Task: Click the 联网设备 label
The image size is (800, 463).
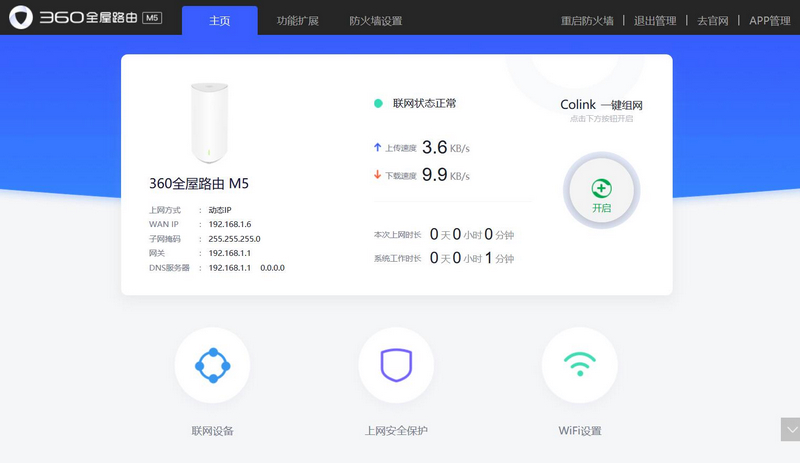Action: pos(212,431)
